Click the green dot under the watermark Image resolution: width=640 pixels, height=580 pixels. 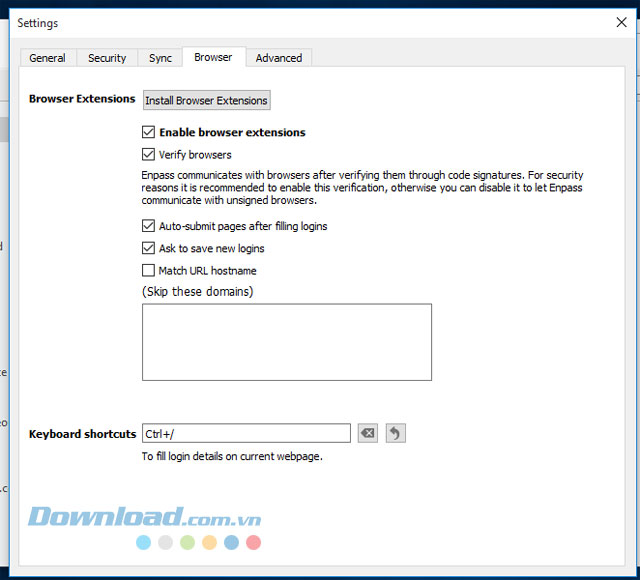187,543
